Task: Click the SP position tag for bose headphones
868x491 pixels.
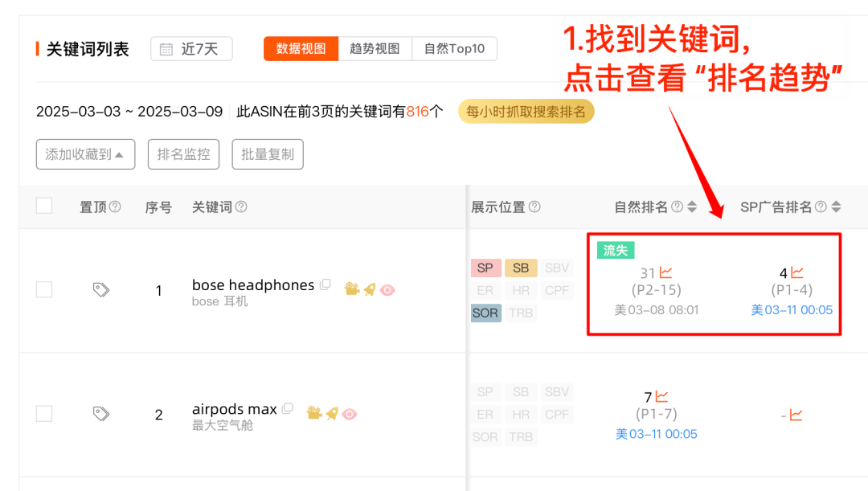Action: pyautogui.click(x=485, y=268)
